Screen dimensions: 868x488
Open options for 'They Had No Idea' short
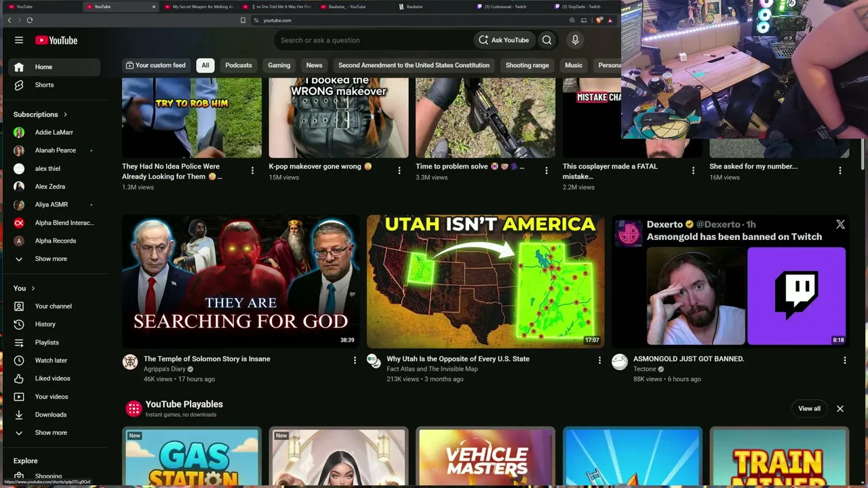[x=252, y=171]
